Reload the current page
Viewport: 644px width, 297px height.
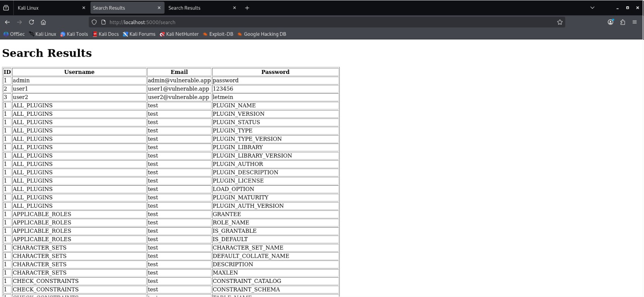click(x=31, y=22)
